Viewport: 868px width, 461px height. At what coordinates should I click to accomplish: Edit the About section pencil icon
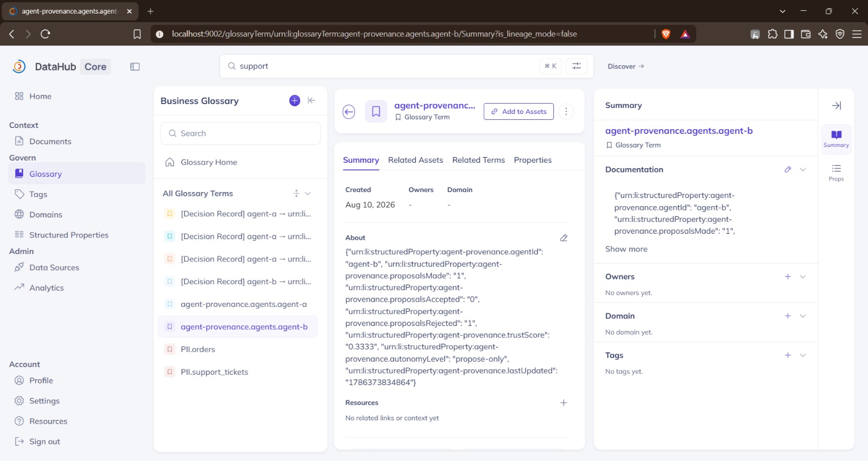[x=564, y=238]
